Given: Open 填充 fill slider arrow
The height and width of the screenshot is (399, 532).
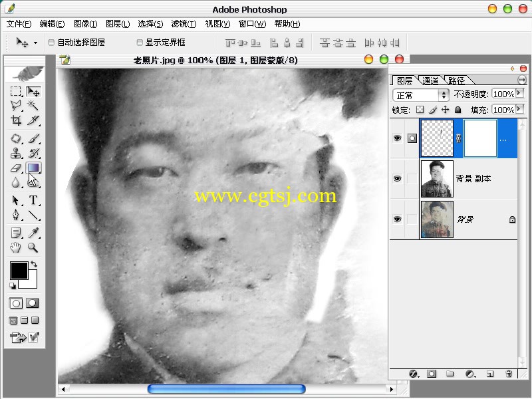Looking at the screenshot, I should tap(519, 109).
